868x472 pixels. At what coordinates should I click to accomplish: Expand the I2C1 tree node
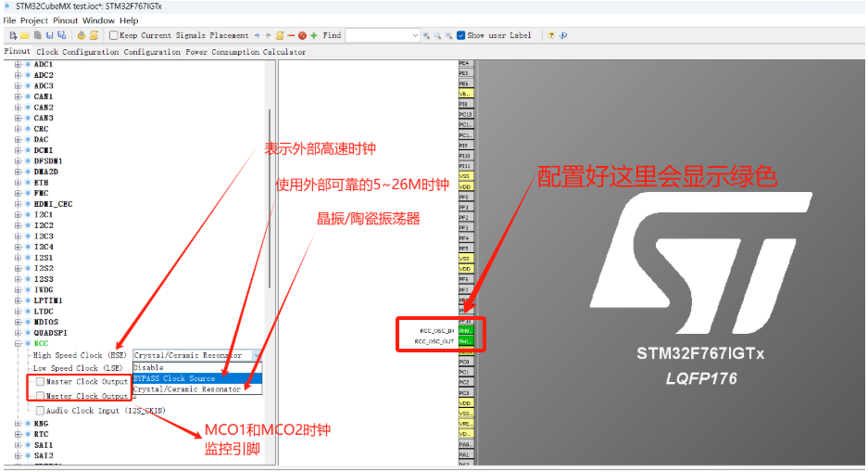pyautogui.click(x=19, y=214)
